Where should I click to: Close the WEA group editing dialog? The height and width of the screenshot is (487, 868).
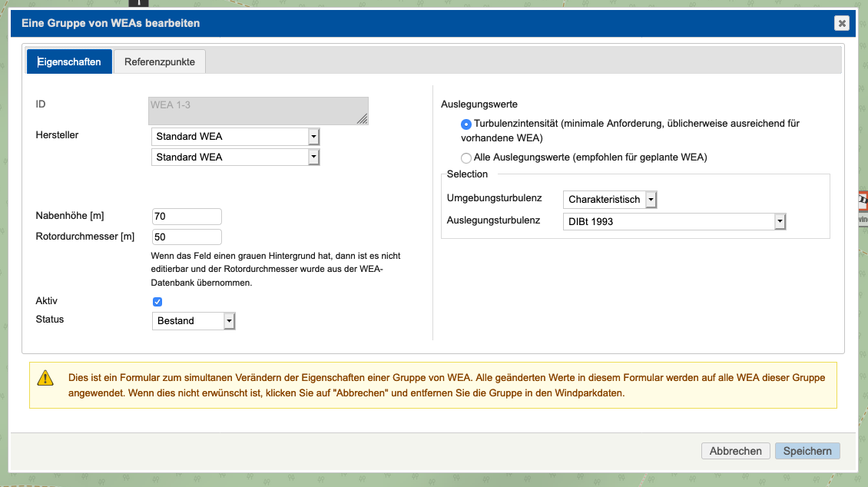tap(842, 23)
